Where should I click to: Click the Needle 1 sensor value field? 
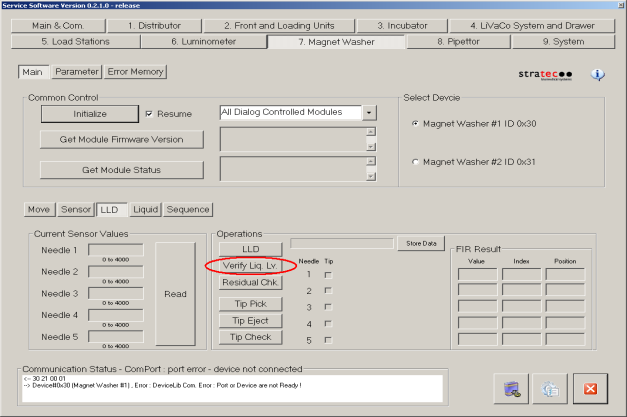115,250
